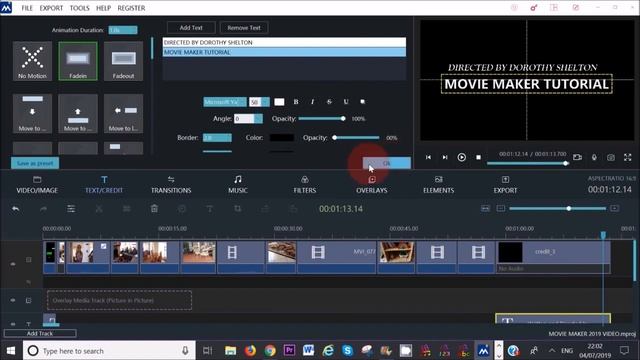This screenshot has height=360, width=640.
Task: Toggle visibility of the main video track
Action: click(x=13, y=264)
